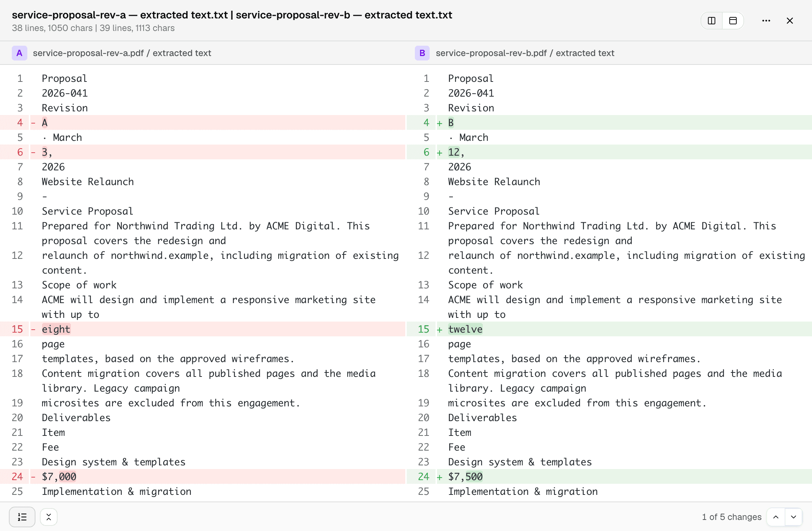Click added line 'B' in right pane

(609, 122)
